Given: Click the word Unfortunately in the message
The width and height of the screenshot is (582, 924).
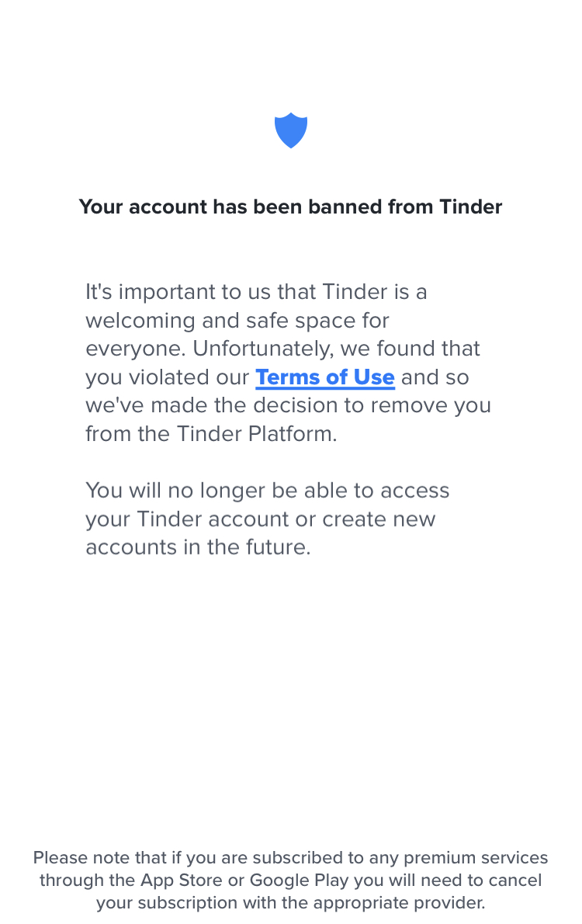Looking at the screenshot, I should click(263, 349).
